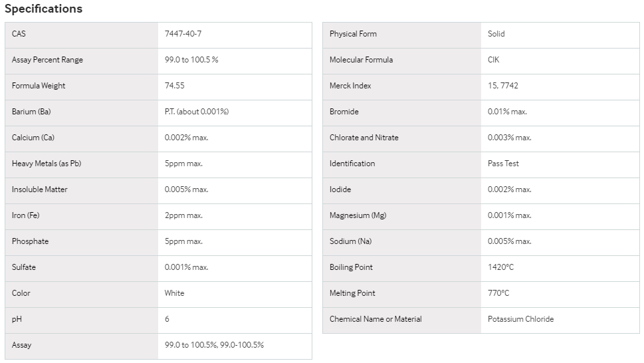
Task: Click the Color value White
Action: click(175, 293)
